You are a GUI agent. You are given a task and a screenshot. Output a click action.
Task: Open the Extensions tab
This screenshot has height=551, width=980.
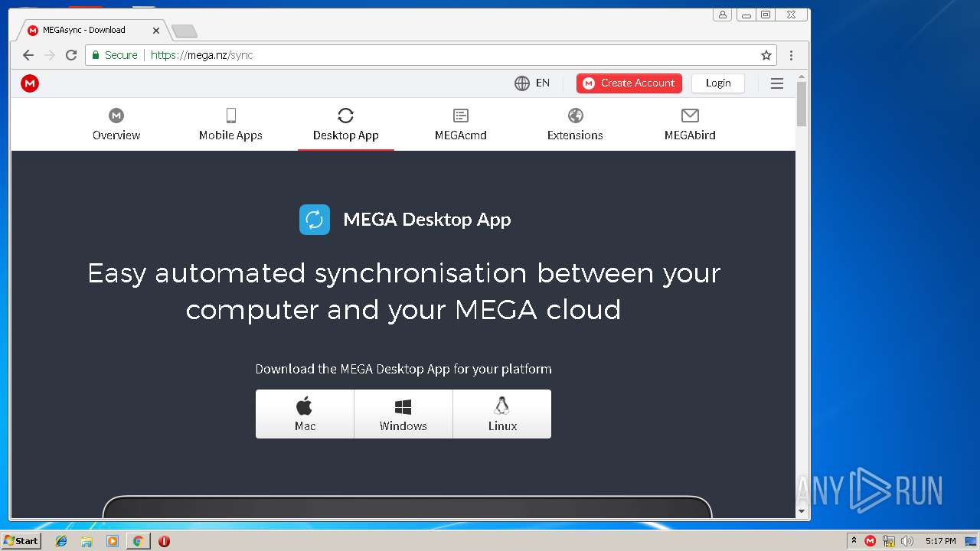[575, 125]
